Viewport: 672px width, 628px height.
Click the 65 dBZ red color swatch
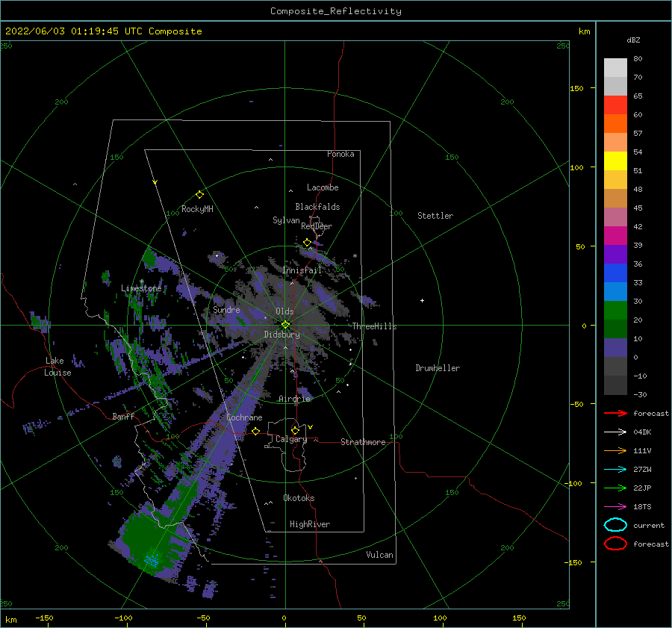click(x=615, y=105)
